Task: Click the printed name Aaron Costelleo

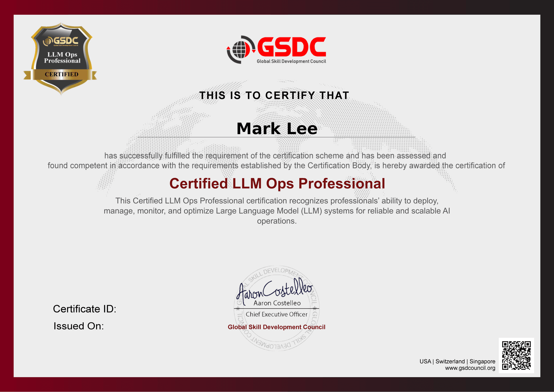Action: (x=277, y=303)
